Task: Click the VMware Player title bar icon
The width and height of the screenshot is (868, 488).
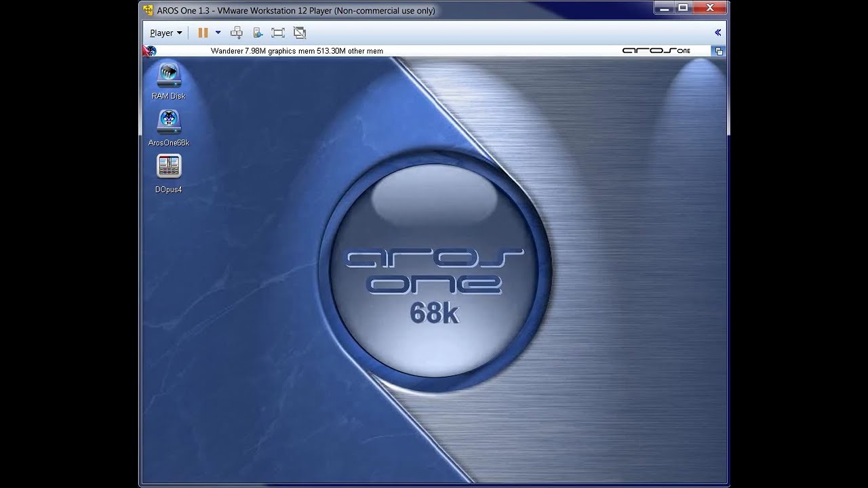Action: (149, 10)
